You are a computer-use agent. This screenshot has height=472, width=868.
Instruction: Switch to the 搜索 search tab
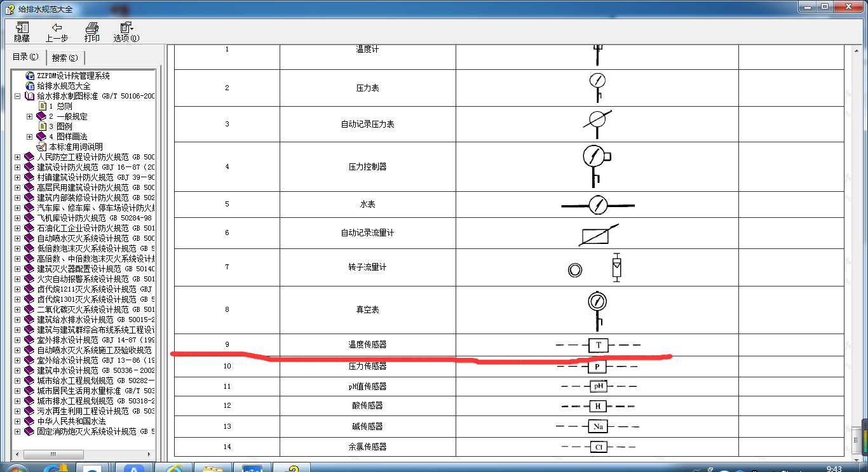[65, 58]
